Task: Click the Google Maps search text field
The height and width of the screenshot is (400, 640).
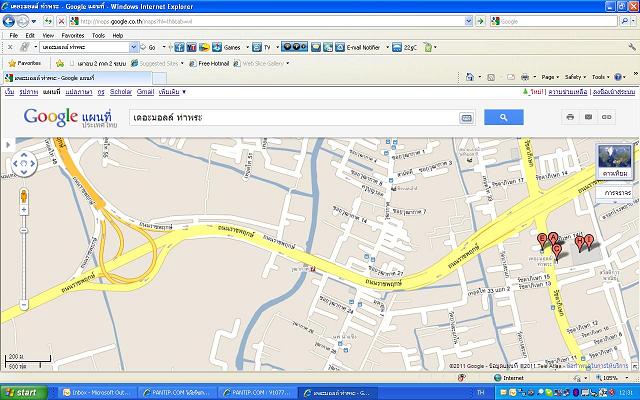Action: [294, 118]
